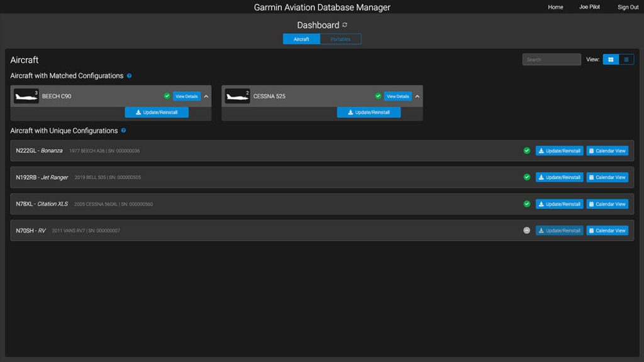Click '2005 CESSNA 560XL' serial details text

point(113,204)
